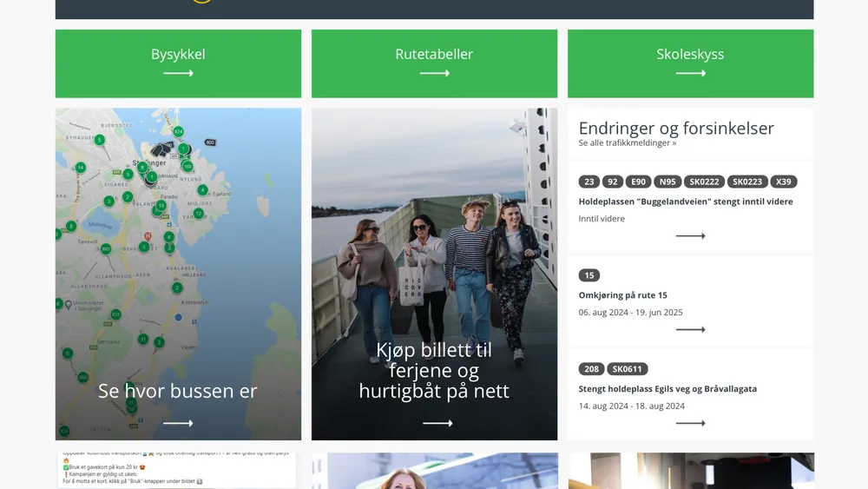Select route badge SK0222
This screenshot has height=489, width=868.
coord(704,182)
